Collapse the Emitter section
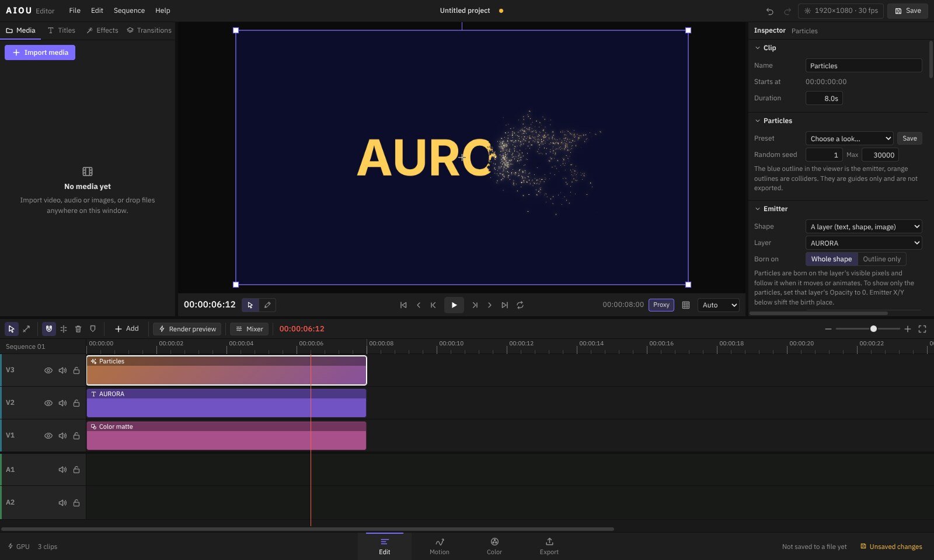 758,209
